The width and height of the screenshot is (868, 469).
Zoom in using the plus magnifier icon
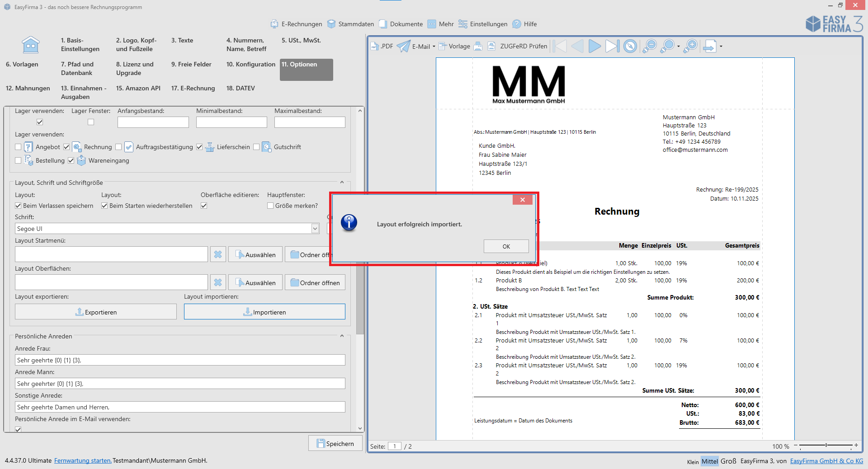point(690,46)
